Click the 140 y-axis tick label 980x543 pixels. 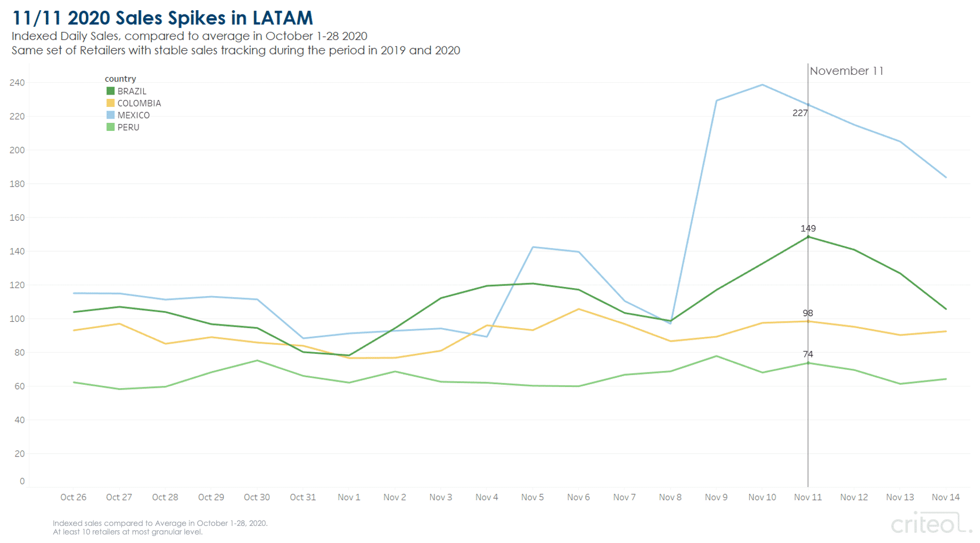[x=17, y=251]
